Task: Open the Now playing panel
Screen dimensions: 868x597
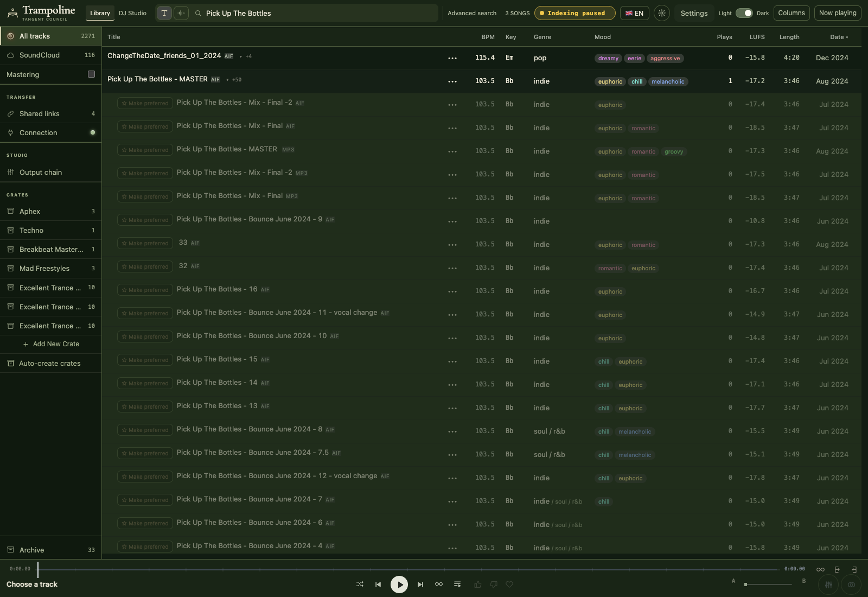Action: coord(838,13)
